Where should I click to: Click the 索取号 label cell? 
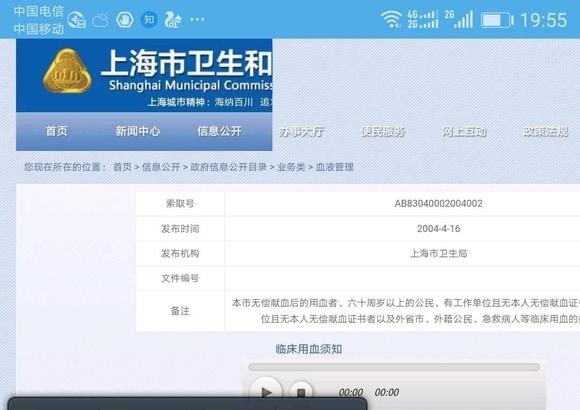point(180,204)
